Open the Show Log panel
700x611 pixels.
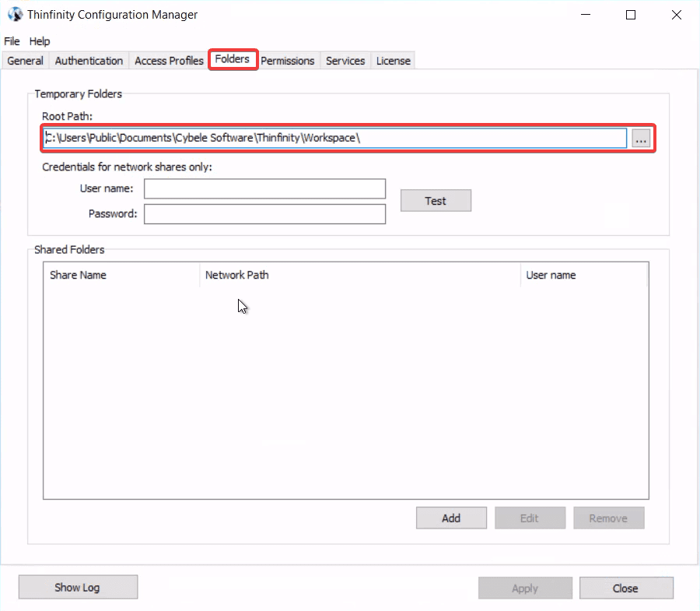pyautogui.click(x=78, y=586)
